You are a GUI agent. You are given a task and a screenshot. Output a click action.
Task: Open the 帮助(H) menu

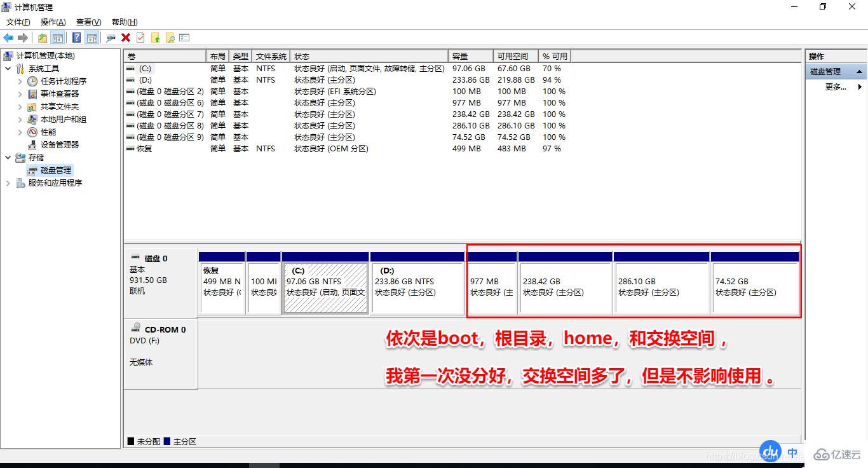click(124, 22)
